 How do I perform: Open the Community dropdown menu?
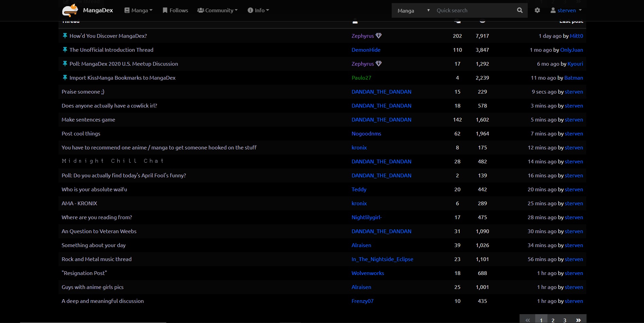point(217,10)
